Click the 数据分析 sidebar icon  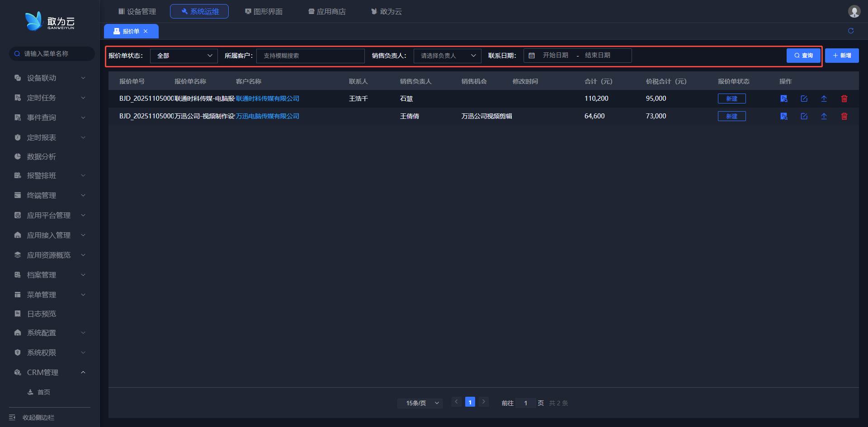click(x=18, y=156)
